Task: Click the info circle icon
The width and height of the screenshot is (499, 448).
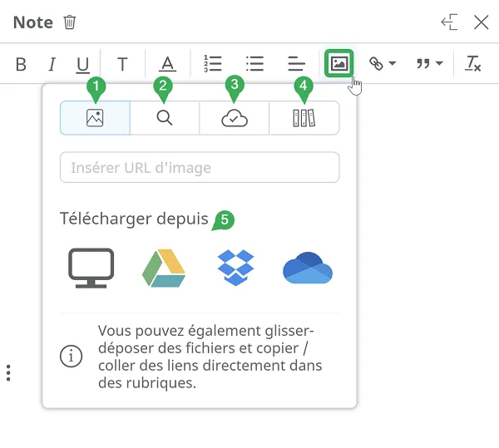Action: click(71, 356)
